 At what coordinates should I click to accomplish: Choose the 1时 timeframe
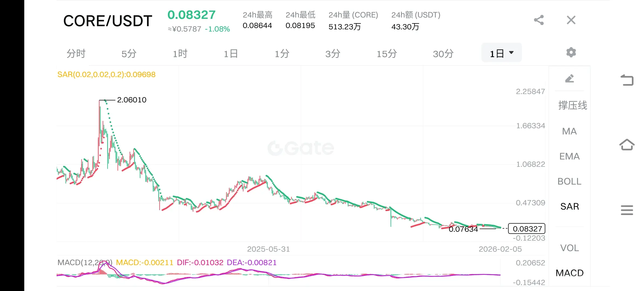click(180, 54)
